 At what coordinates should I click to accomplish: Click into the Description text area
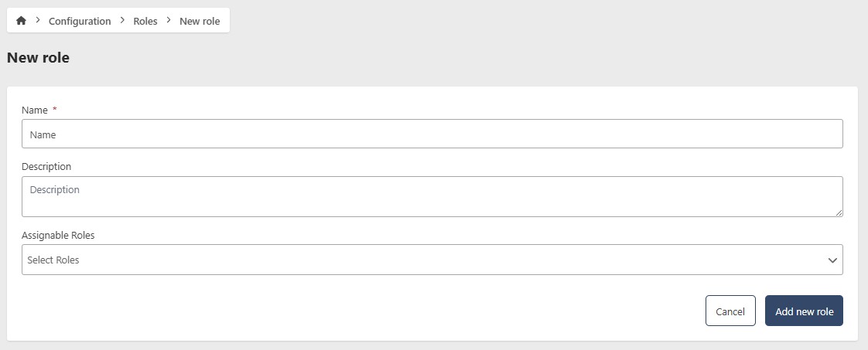pyautogui.click(x=432, y=196)
